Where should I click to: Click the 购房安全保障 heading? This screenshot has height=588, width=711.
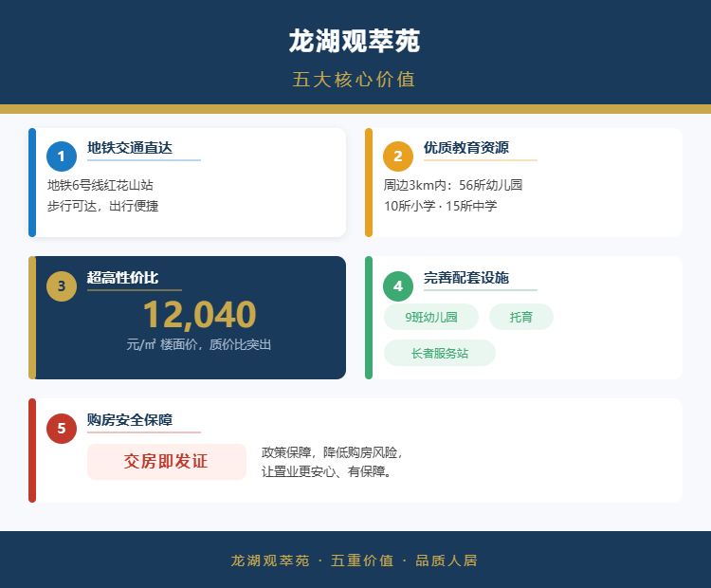tap(130, 420)
